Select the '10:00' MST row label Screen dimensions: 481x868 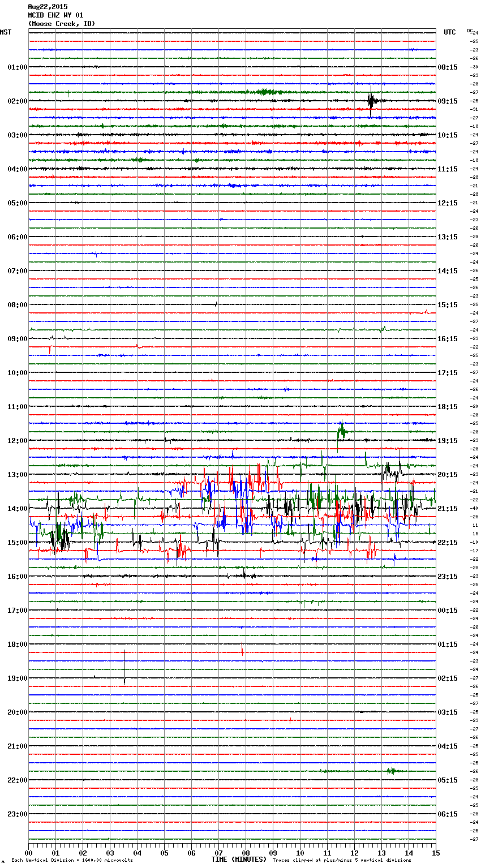18,373
